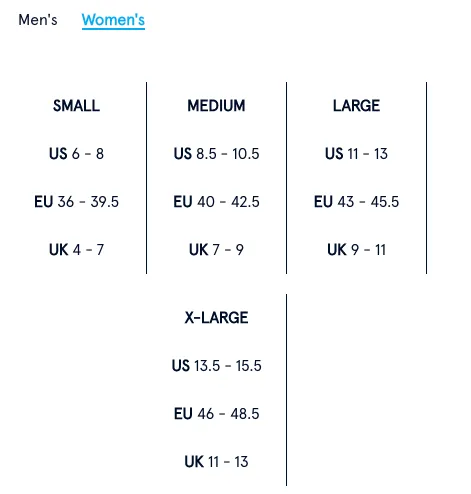The width and height of the screenshot is (471, 494).
Task: Select the EU 43 - 45.5 entry
Action: tap(356, 202)
